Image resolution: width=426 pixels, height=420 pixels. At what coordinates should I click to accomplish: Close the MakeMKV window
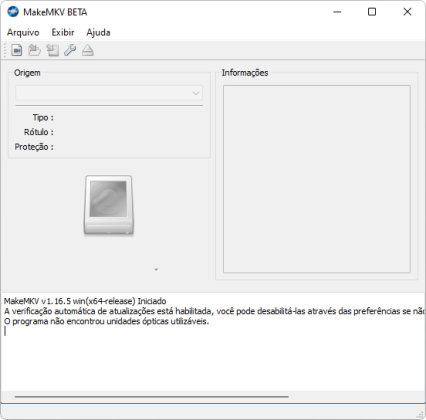tap(407, 12)
